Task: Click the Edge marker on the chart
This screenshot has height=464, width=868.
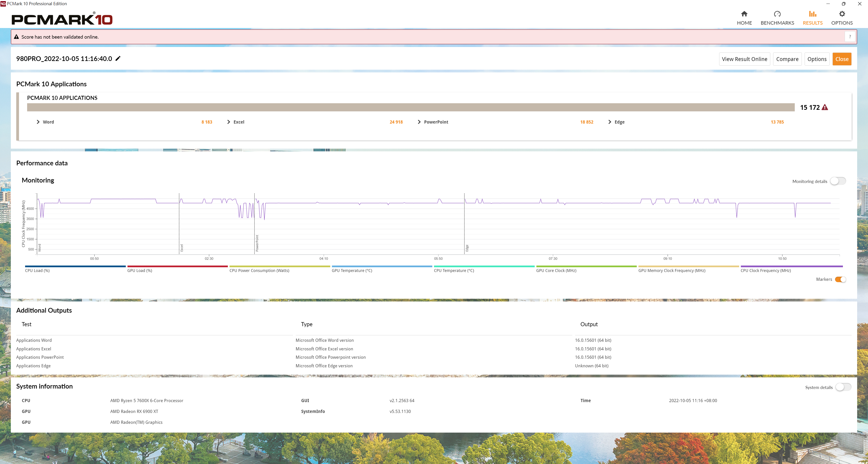Action: coord(467,248)
